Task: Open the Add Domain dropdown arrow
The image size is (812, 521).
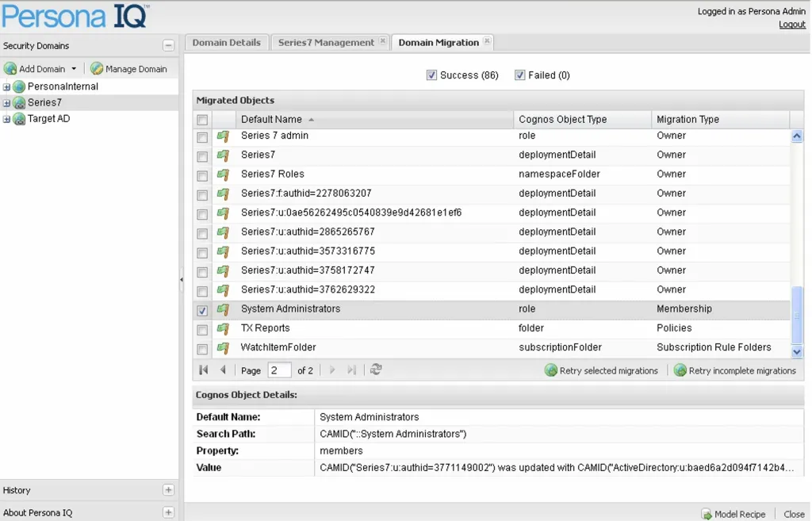Action: point(74,68)
